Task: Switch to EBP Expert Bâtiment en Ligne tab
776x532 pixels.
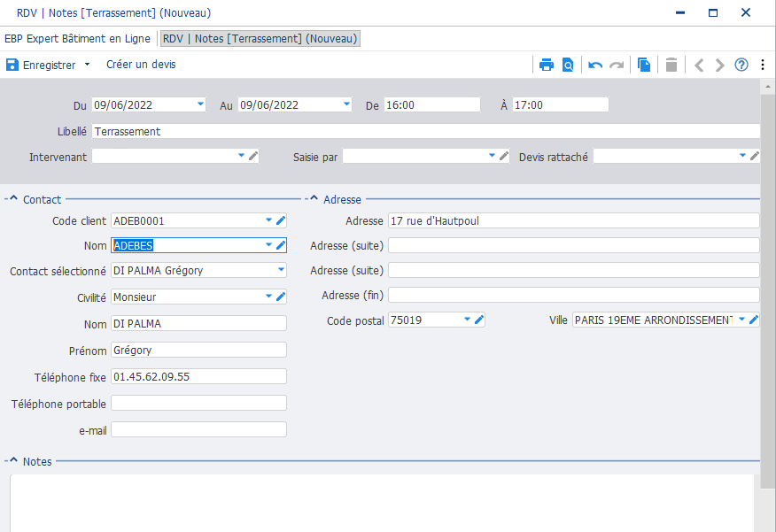Action: point(78,39)
